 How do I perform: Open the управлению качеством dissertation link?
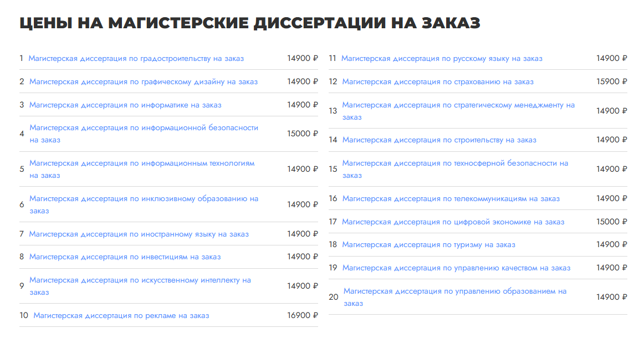(456, 268)
